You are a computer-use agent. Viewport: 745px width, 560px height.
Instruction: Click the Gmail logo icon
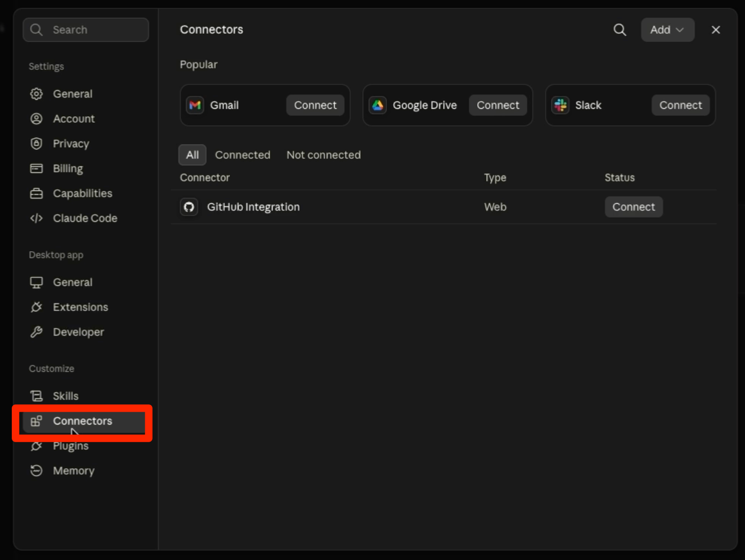pos(195,105)
